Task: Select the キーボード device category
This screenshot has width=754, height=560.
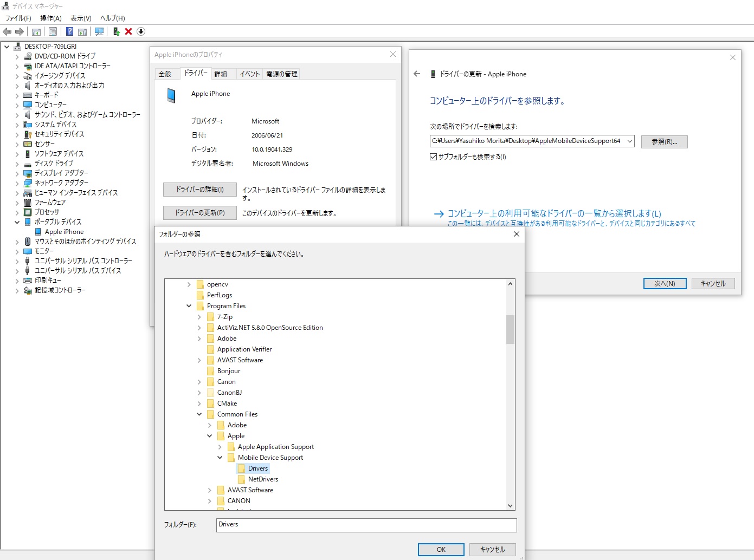Action: (x=46, y=95)
